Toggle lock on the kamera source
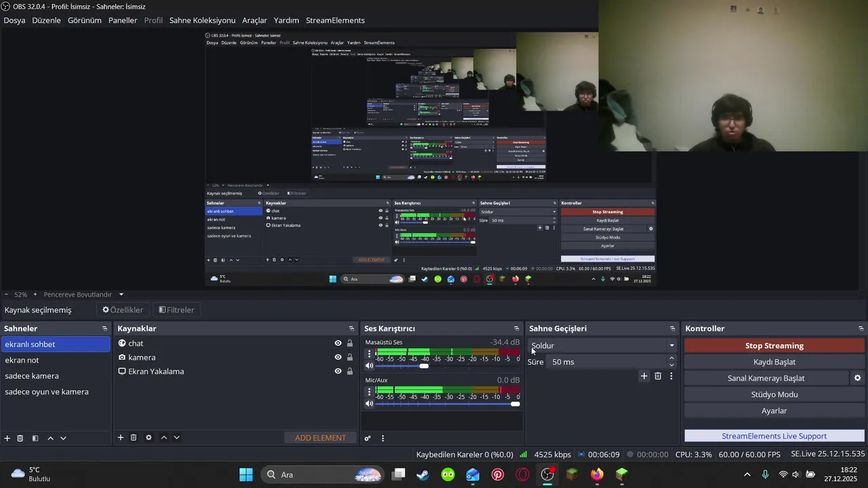 350,357
